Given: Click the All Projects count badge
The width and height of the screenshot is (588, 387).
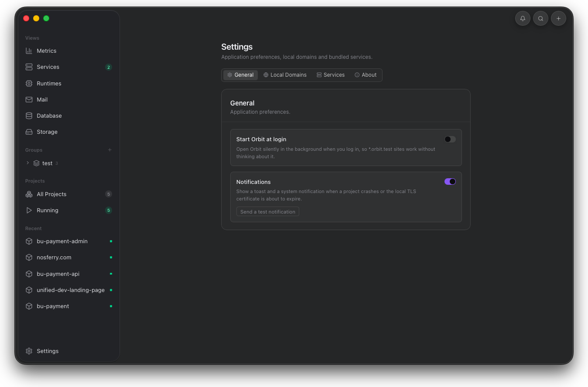Looking at the screenshot, I should [109, 194].
